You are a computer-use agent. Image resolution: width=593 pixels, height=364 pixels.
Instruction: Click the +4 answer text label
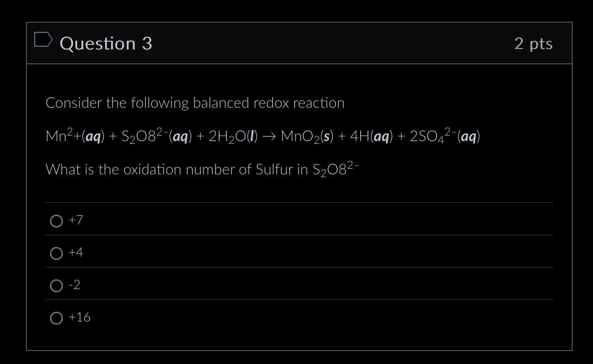pos(75,253)
